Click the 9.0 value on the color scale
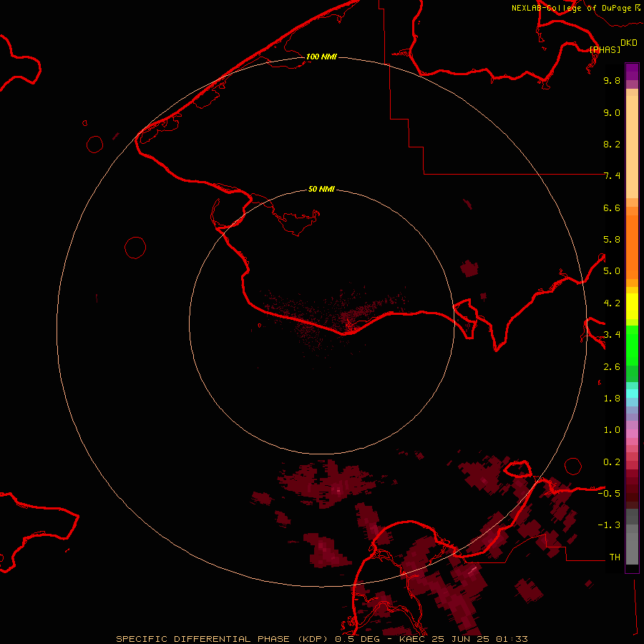Screen dimensions: 644x644 click(612, 112)
